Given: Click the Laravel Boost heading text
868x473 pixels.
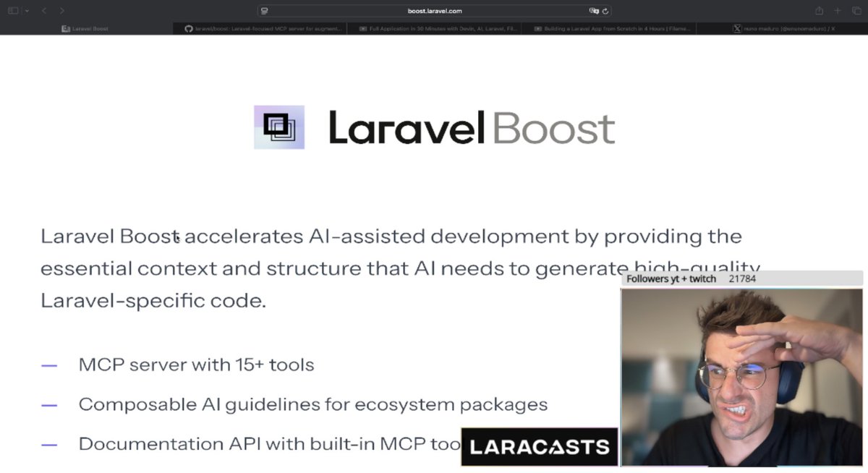Looking at the screenshot, I should pos(472,127).
